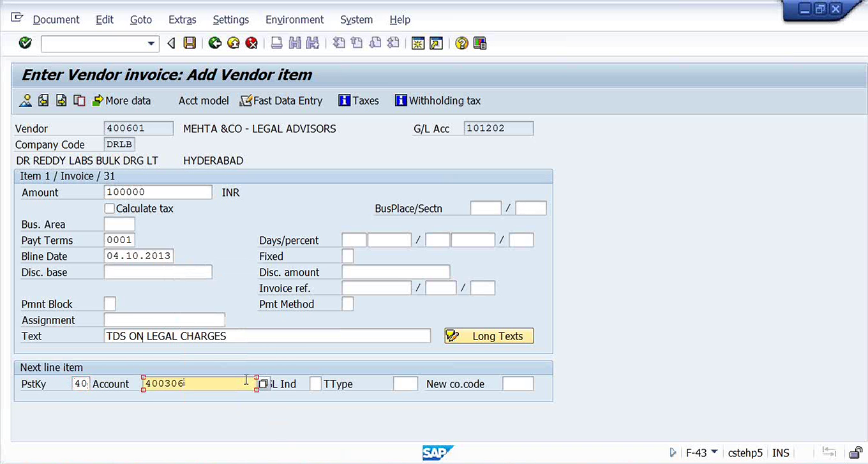
Task: Open the command field dropdown arrow
Action: 151,43
